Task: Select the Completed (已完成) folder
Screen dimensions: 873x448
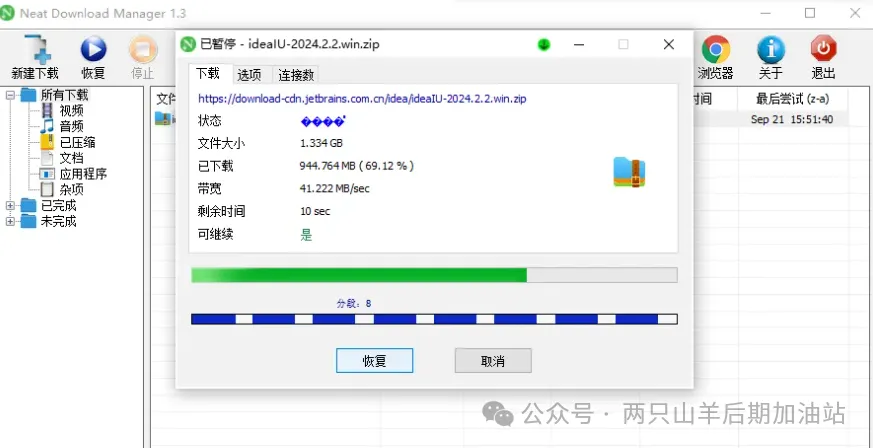Action: click(x=58, y=205)
